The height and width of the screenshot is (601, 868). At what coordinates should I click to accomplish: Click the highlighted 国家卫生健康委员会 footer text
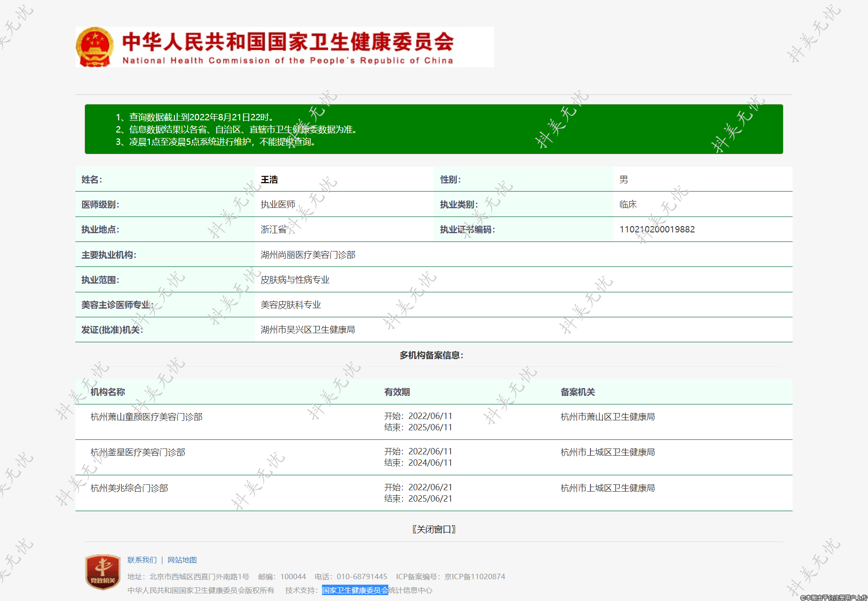click(x=355, y=590)
